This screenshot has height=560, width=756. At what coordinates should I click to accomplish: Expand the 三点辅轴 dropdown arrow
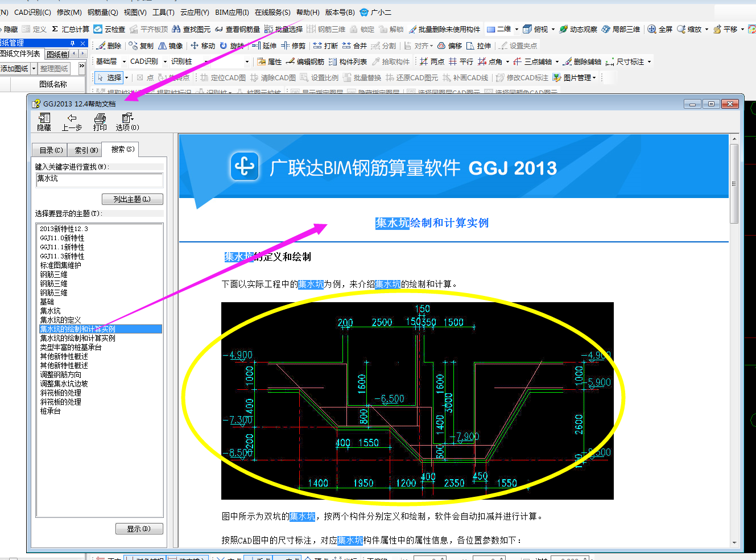557,61
